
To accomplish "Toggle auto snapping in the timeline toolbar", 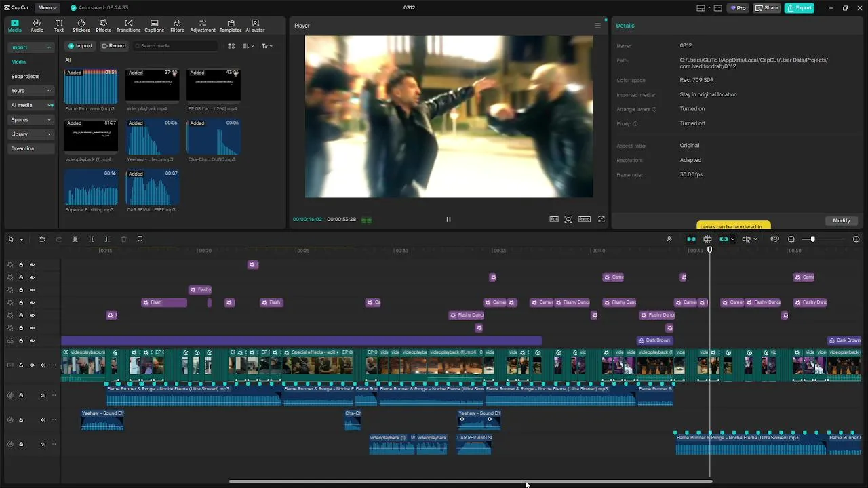I will pos(707,239).
